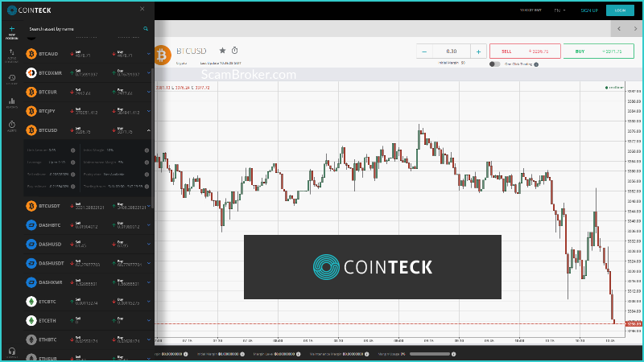Open Active Positions in the sidebar
The width and height of the screenshot is (644, 362).
coord(11,56)
